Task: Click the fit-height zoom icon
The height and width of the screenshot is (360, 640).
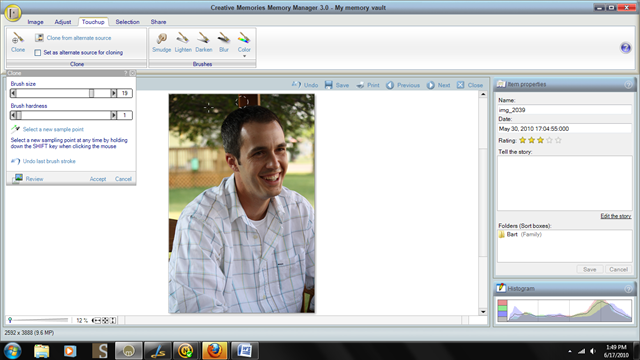Action: tap(113, 320)
